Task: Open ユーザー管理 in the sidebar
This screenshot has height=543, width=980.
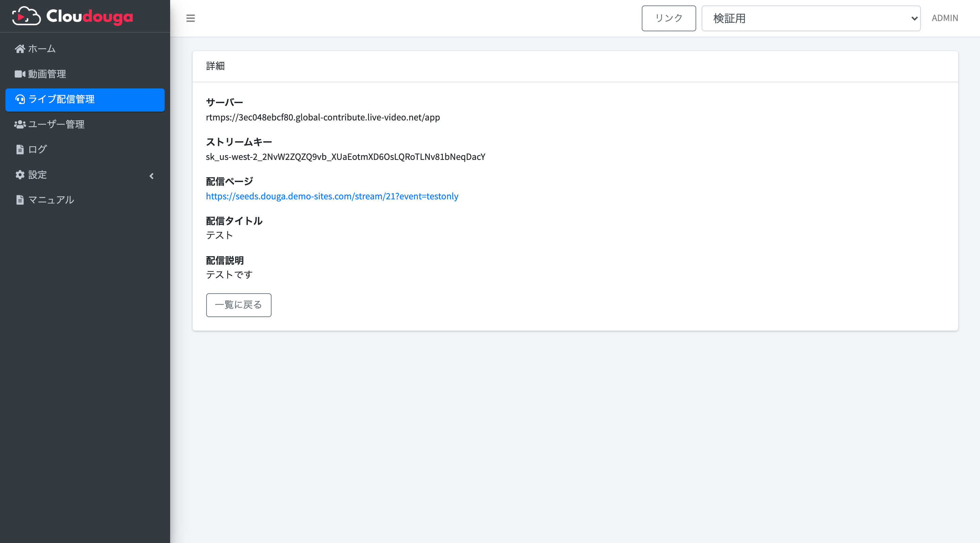Action: coord(85,124)
